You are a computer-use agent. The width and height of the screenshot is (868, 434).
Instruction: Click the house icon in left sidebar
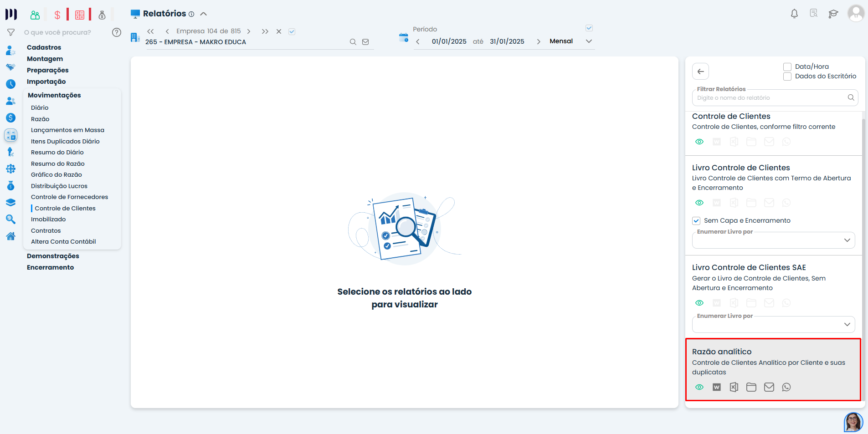tap(11, 236)
